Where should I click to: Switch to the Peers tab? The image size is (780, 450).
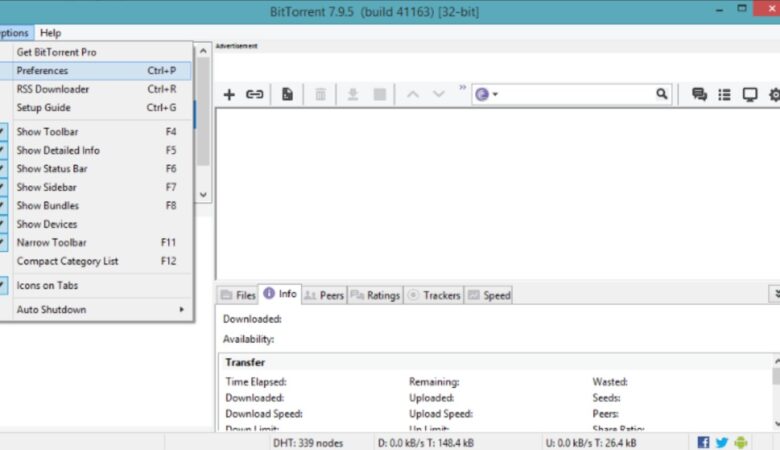tap(324, 295)
